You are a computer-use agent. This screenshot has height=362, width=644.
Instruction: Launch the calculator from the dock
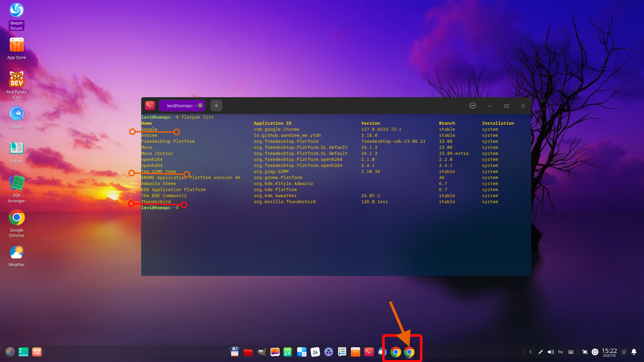tap(302, 352)
